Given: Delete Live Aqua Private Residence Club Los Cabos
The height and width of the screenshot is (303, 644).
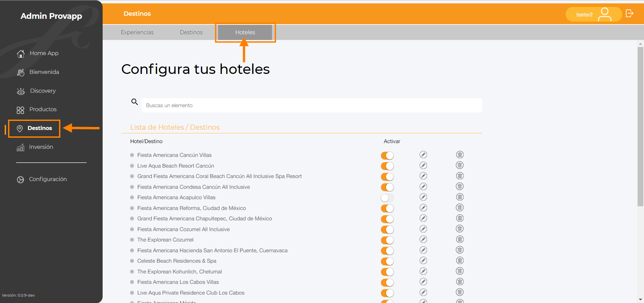Looking at the screenshot, I should (460, 292).
